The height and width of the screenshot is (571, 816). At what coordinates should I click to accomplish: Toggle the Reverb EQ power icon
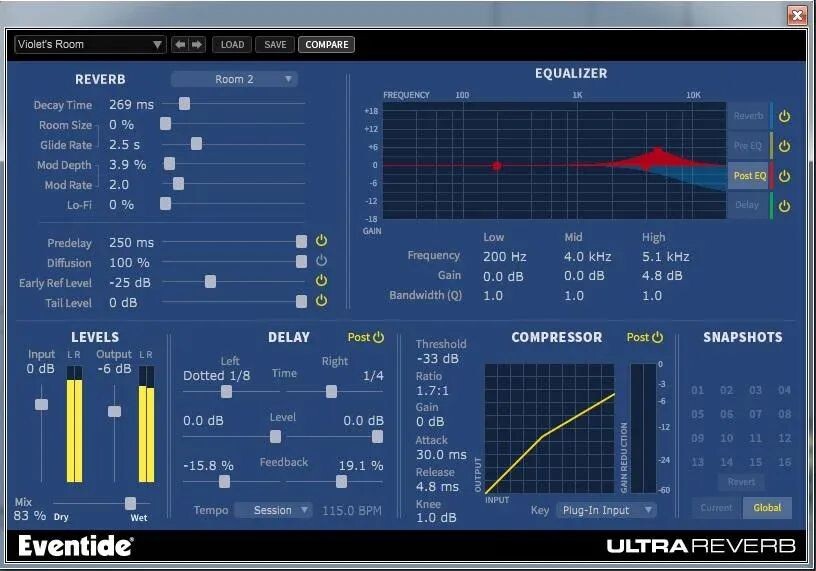click(x=784, y=117)
